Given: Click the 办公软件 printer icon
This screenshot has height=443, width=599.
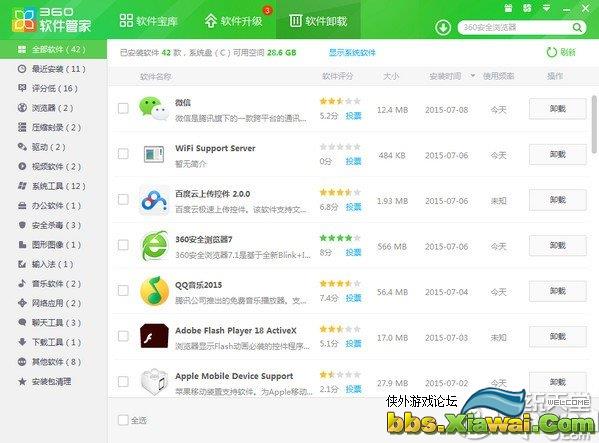Looking at the screenshot, I should [x=22, y=205].
